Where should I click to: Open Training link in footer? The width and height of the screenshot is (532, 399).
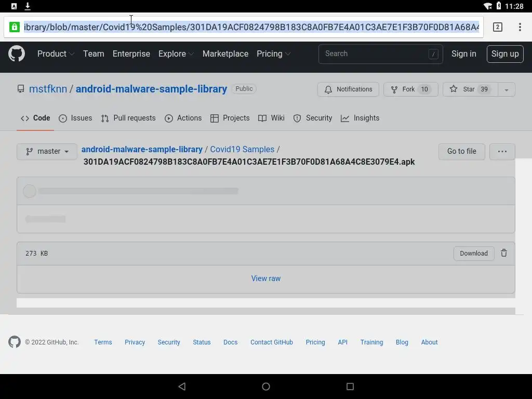[x=371, y=342]
